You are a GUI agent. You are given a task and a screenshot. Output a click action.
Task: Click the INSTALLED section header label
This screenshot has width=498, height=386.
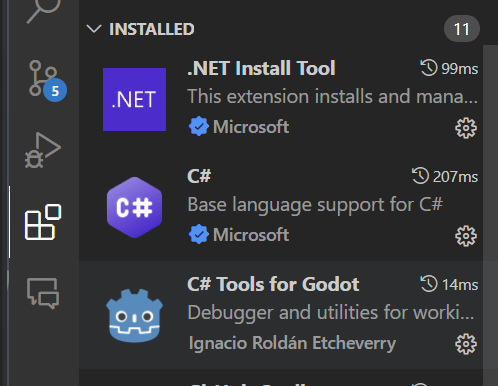[x=152, y=29]
